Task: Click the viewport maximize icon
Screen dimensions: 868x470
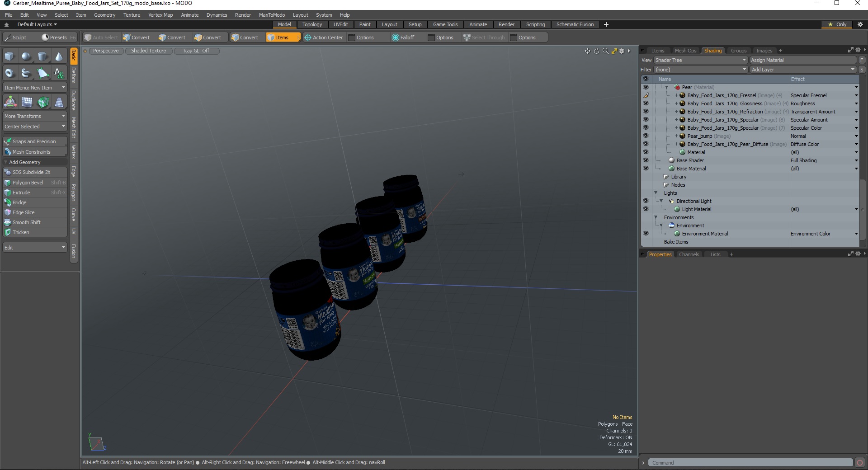Action: click(614, 51)
